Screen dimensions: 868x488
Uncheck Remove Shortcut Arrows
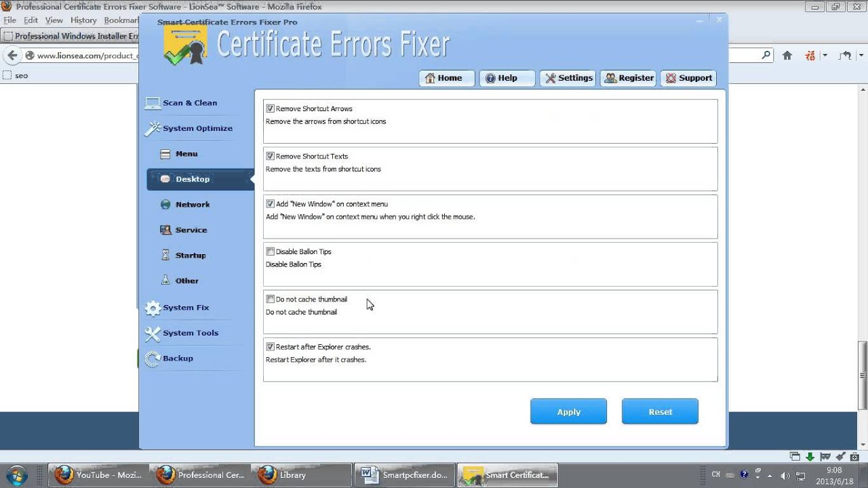pos(271,108)
